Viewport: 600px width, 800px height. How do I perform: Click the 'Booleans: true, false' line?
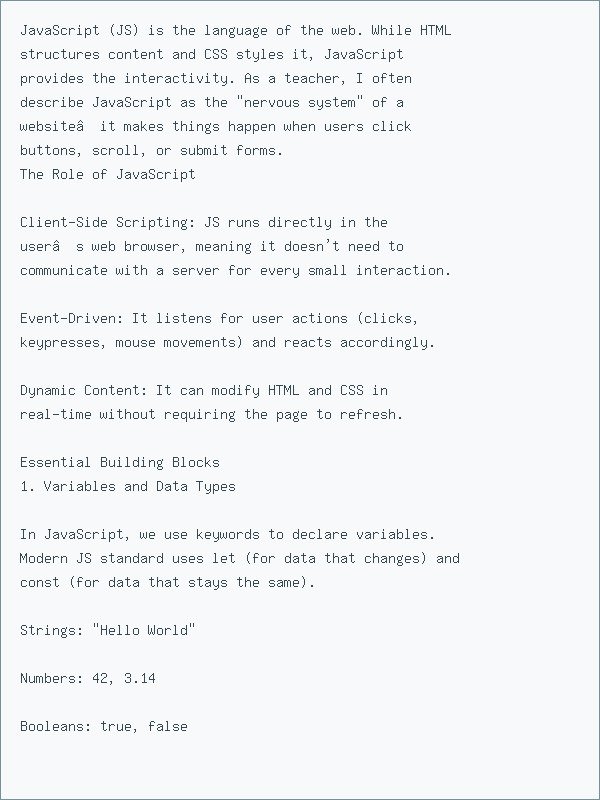click(104, 726)
